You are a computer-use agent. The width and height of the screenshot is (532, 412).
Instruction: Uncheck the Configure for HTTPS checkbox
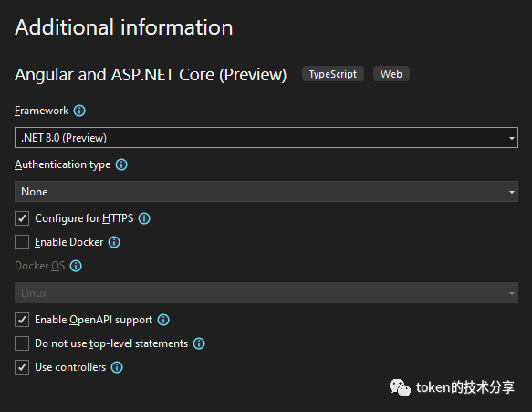[22, 218]
